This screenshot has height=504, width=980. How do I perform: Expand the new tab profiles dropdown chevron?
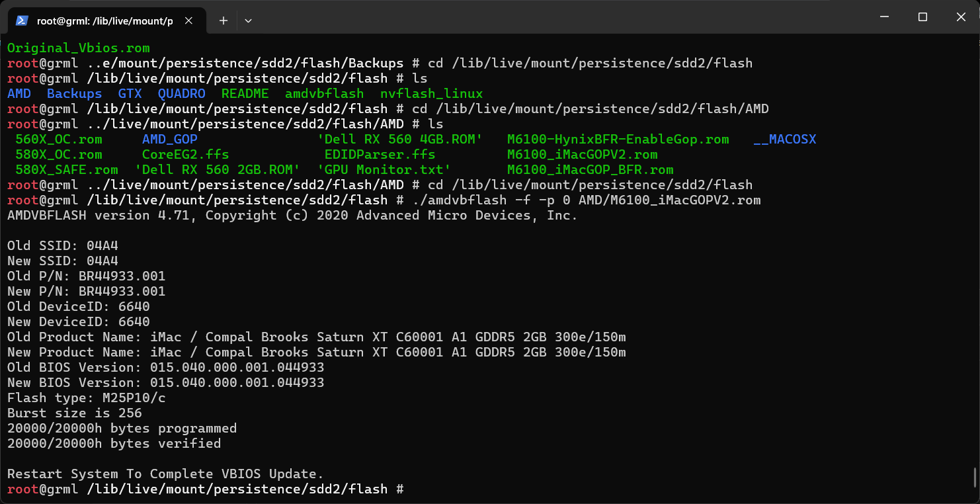pyautogui.click(x=248, y=21)
